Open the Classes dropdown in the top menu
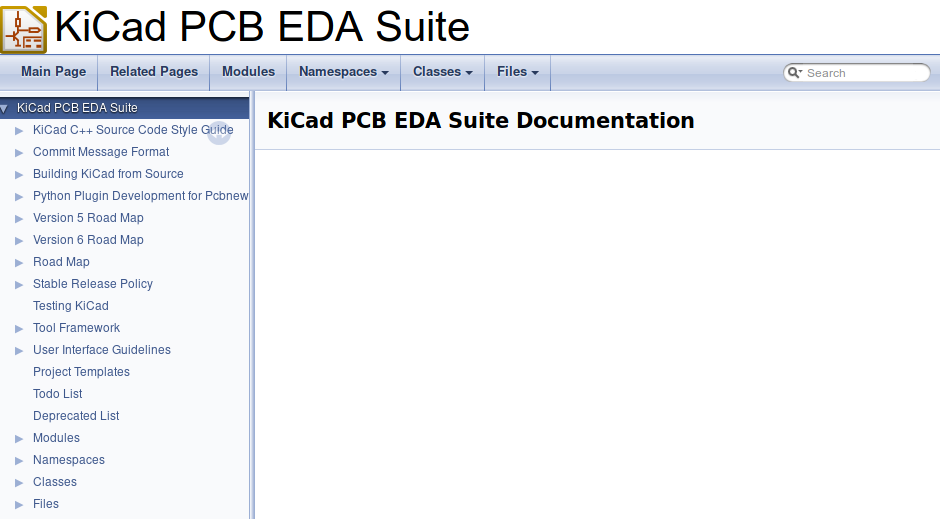The image size is (940, 519). pos(442,72)
